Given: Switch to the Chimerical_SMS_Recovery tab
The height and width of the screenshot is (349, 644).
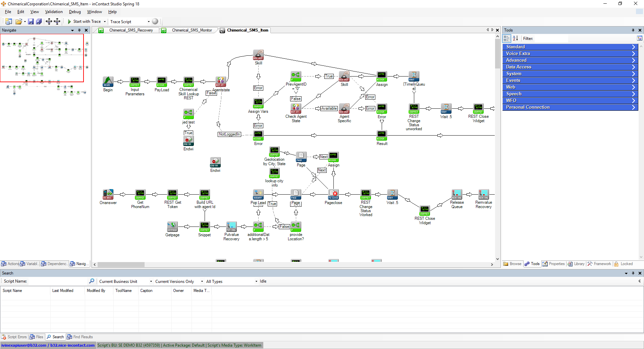Looking at the screenshot, I should point(128,30).
